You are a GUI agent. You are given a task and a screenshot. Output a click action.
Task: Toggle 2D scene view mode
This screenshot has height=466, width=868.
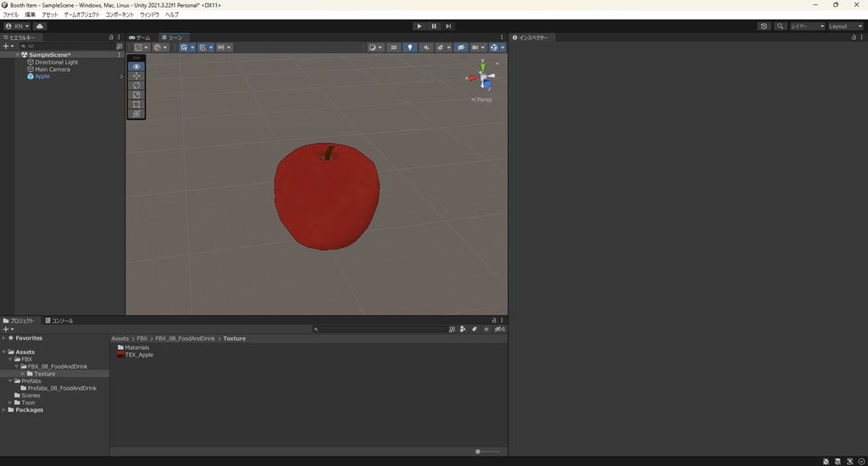(x=393, y=47)
